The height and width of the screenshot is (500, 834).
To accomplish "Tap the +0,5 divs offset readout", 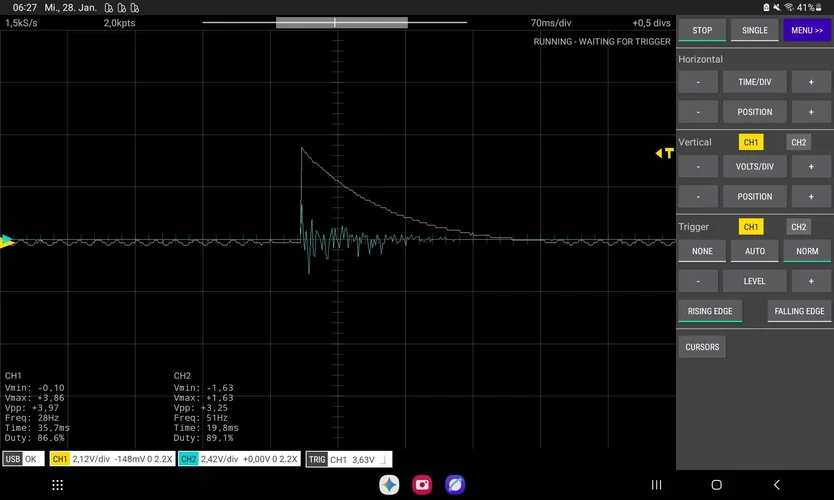I will coord(651,23).
